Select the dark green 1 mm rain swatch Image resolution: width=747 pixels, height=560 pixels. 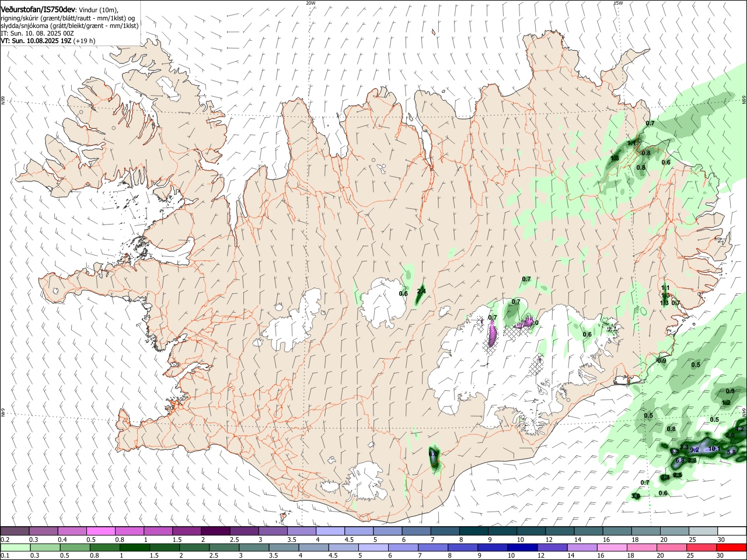pos(134,547)
